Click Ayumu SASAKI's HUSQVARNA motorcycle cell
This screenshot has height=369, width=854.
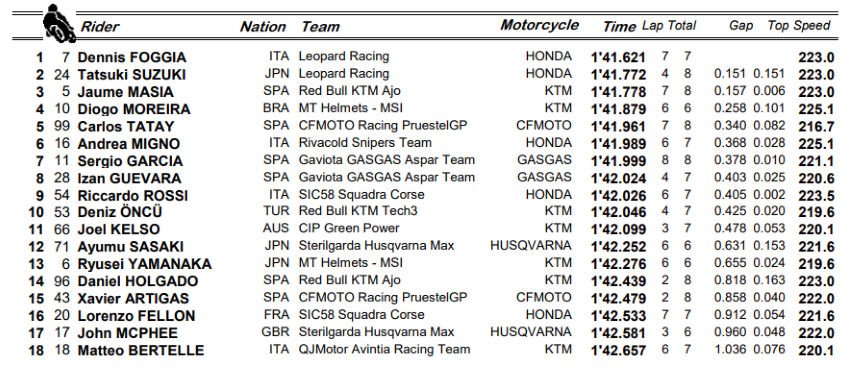click(530, 246)
